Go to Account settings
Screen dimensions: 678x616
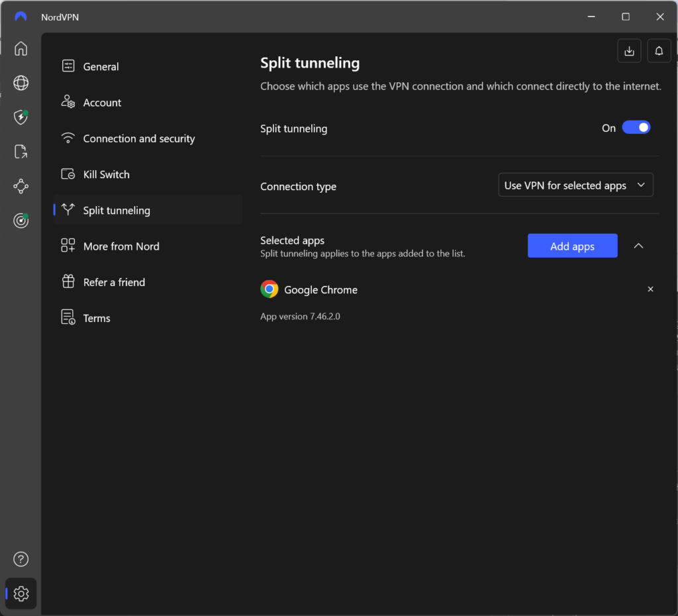[148, 102]
